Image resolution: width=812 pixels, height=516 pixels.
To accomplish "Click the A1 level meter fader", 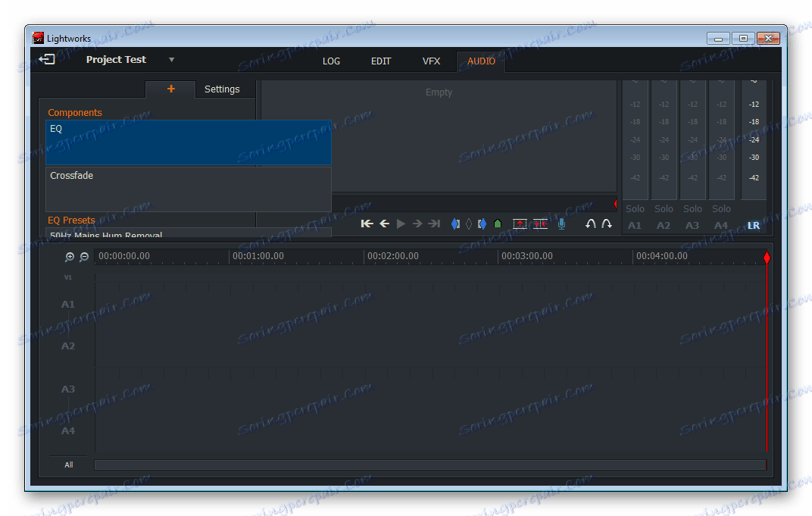I will pyautogui.click(x=636, y=140).
